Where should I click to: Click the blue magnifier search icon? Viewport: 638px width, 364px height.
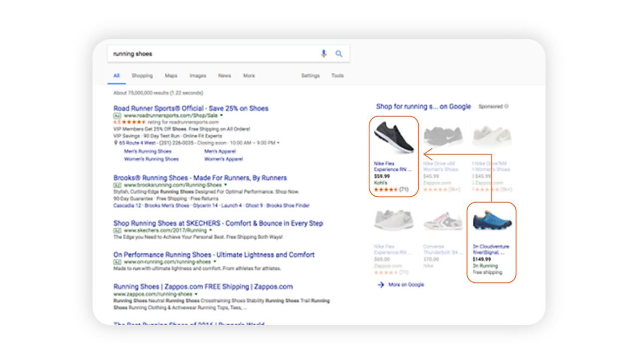tap(339, 54)
